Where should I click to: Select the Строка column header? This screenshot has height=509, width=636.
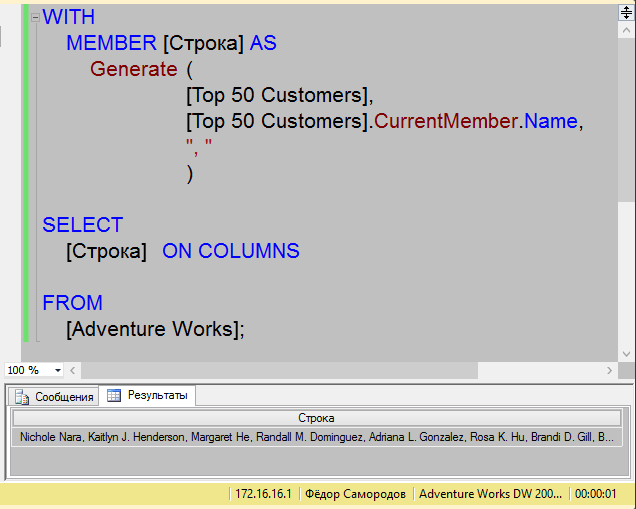coord(316,418)
